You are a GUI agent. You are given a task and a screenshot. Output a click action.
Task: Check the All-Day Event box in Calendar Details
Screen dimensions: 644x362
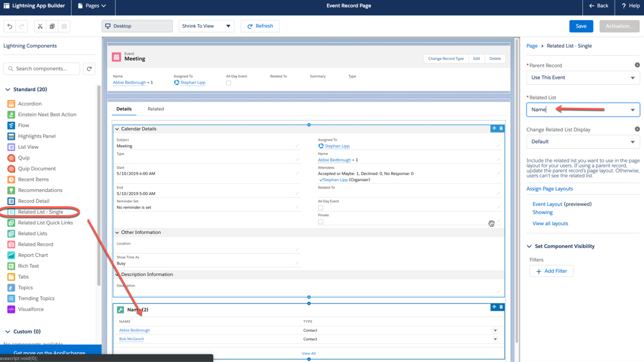tap(320, 207)
